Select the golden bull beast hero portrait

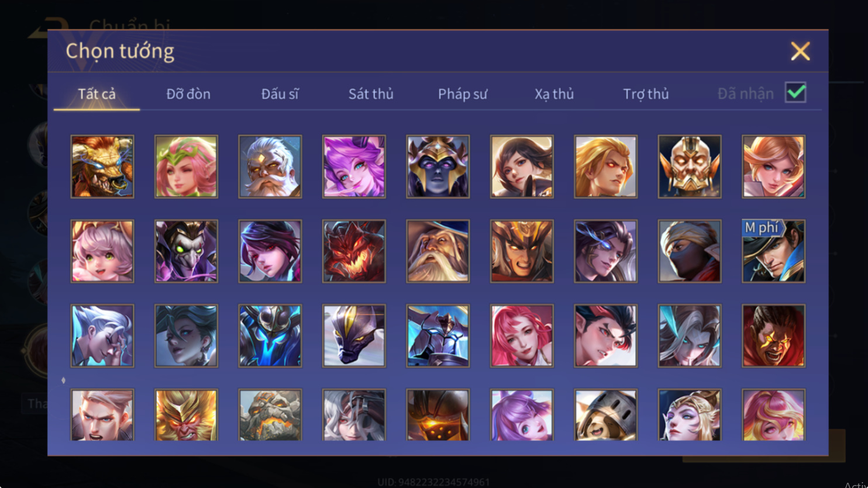point(102,167)
